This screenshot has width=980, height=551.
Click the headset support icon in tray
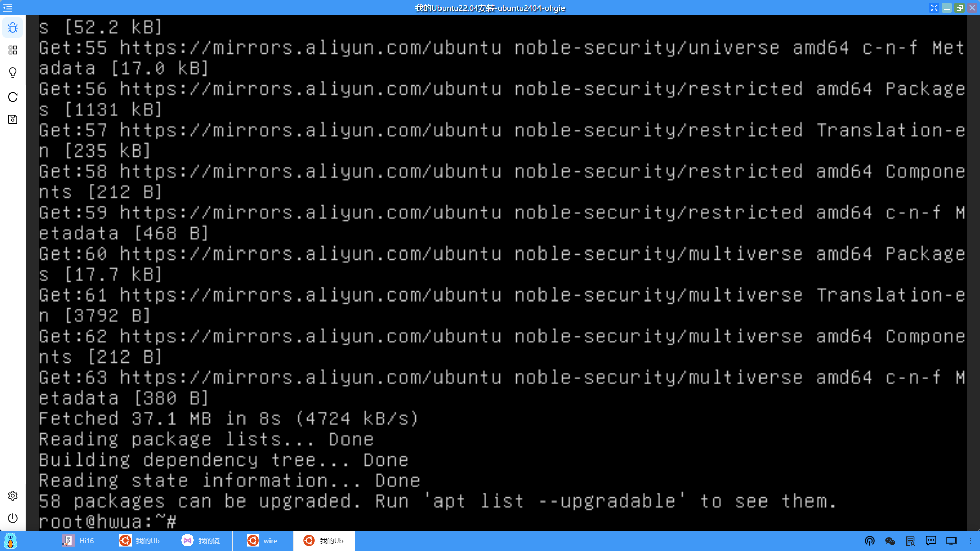tap(870, 541)
